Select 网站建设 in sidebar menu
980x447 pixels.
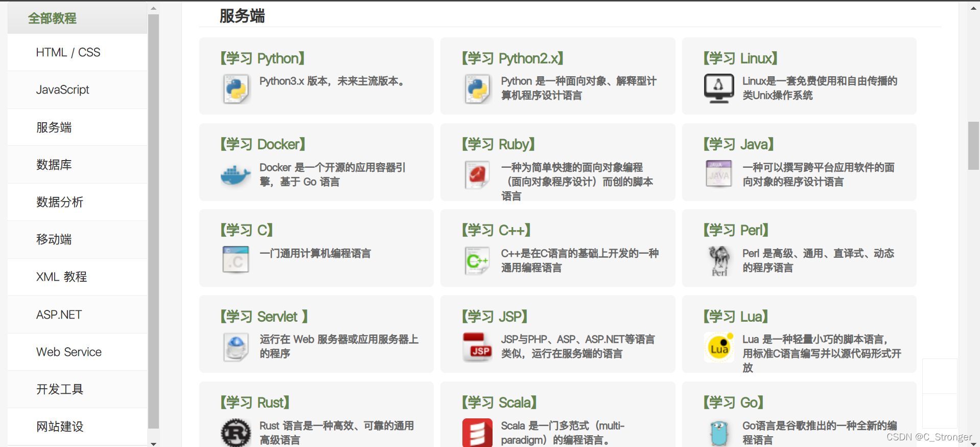pyautogui.click(x=78, y=427)
